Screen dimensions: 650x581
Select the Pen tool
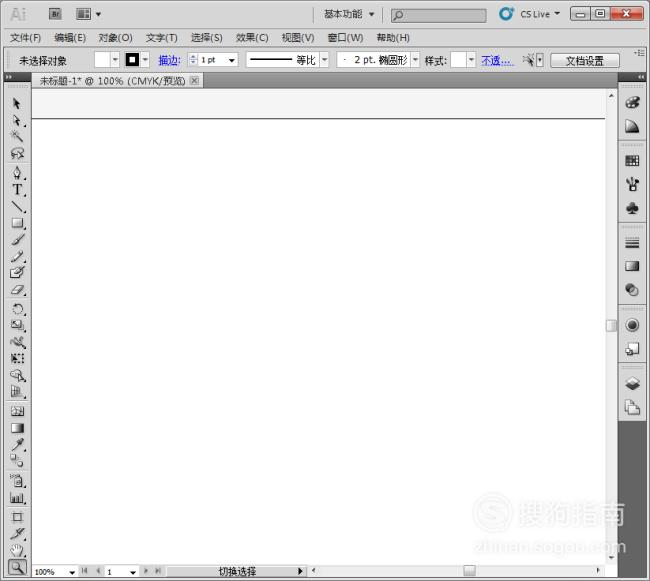[x=17, y=172]
